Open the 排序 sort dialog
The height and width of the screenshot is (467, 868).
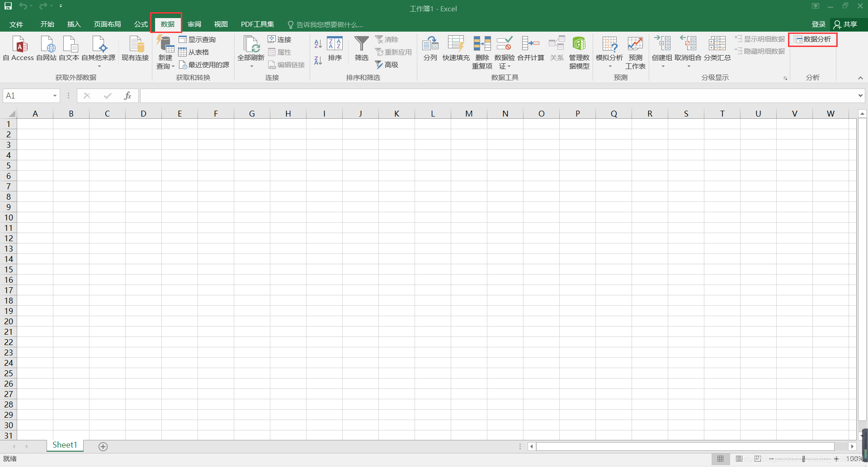tap(335, 48)
